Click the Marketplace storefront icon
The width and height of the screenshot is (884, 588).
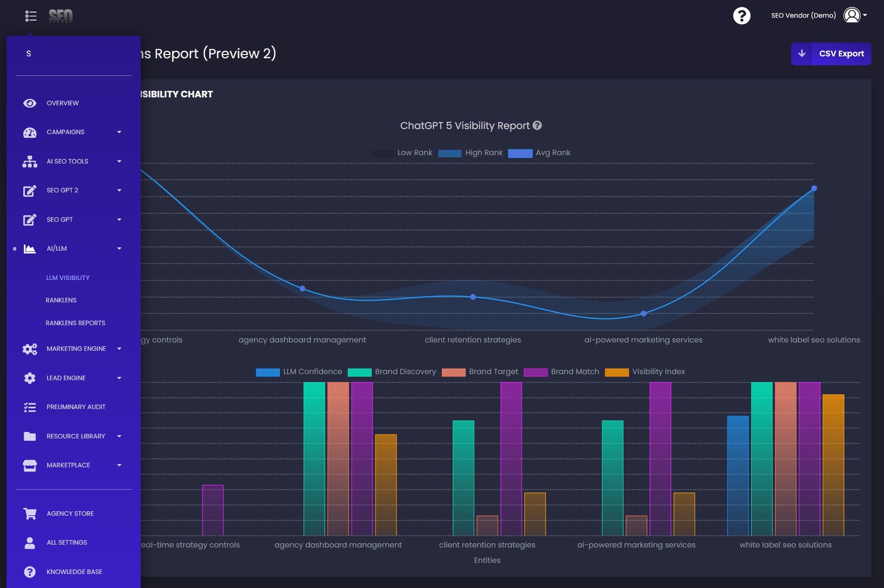[x=30, y=465]
